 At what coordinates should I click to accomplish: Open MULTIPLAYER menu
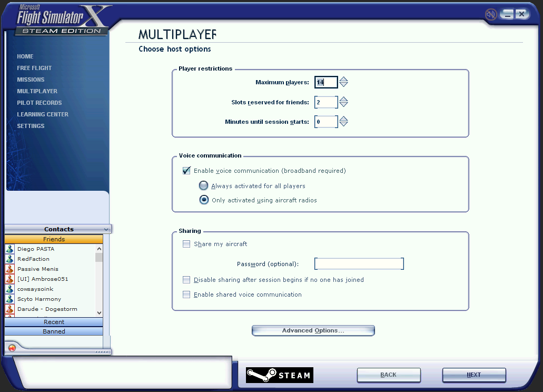37,92
